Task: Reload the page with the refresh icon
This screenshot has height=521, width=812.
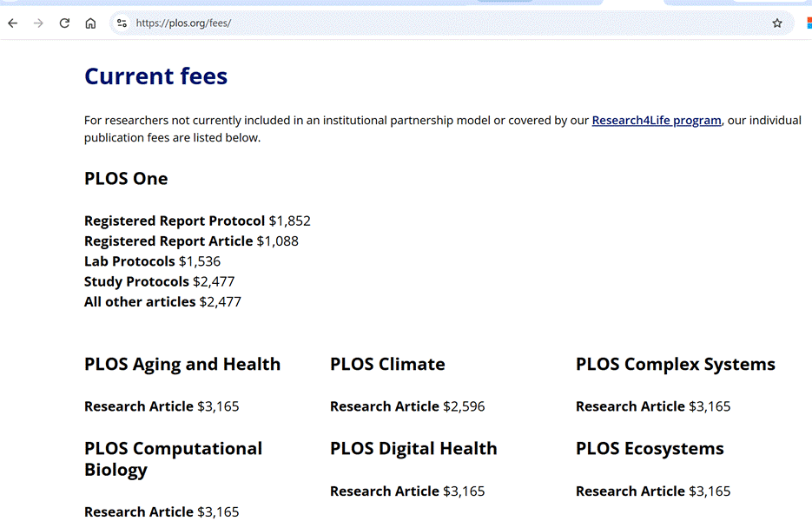Action: click(64, 23)
